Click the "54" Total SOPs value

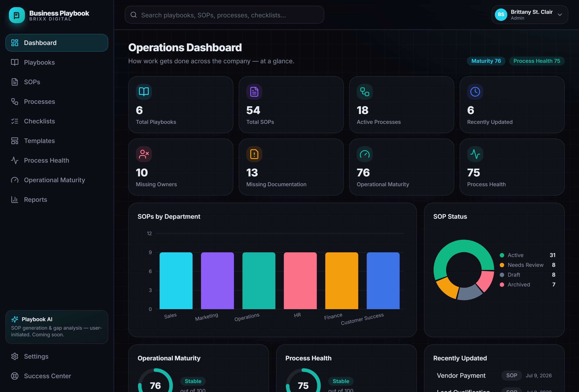253,110
